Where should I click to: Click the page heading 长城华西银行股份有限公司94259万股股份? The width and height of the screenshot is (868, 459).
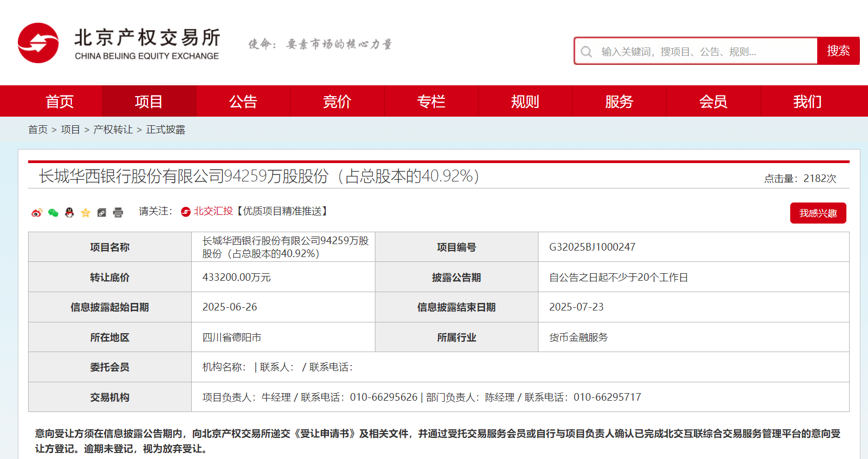(259, 176)
